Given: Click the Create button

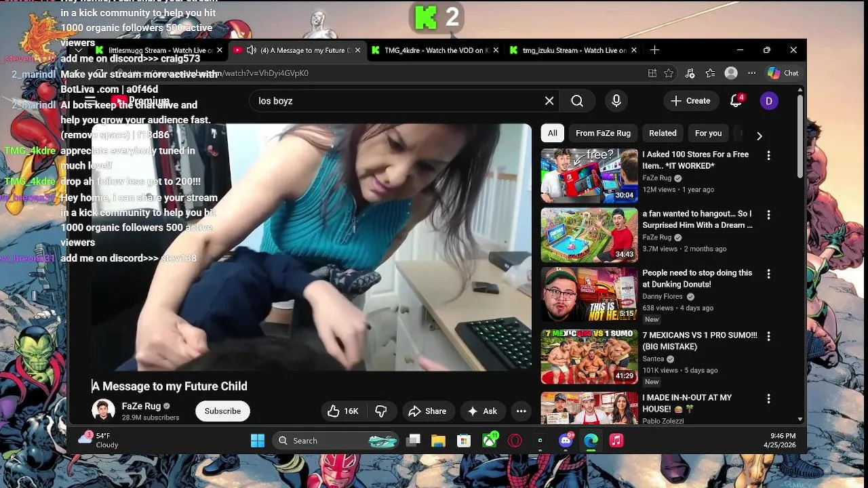Looking at the screenshot, I should coord(691,101).
